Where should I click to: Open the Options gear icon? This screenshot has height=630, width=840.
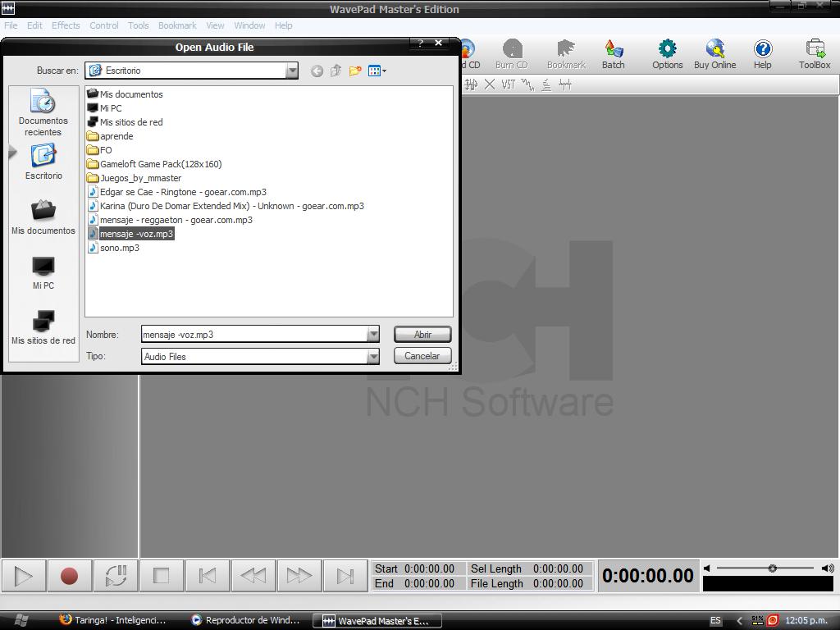coord(668,55)
